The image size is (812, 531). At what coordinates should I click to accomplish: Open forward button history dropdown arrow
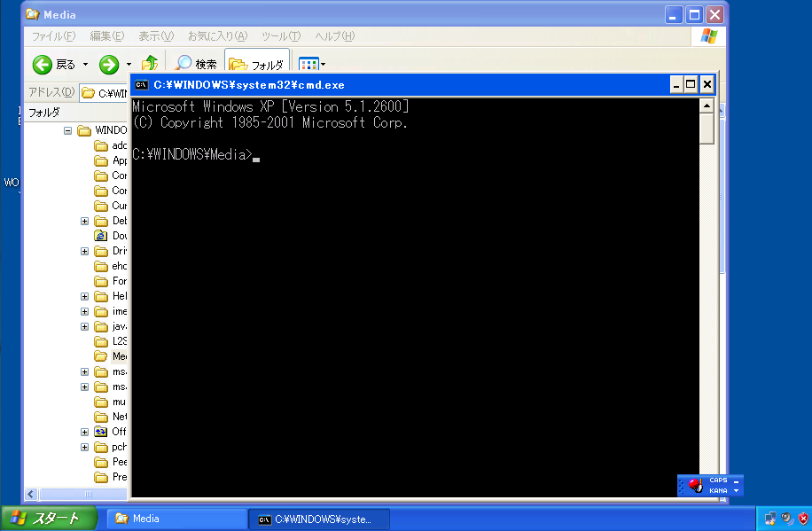129,65
